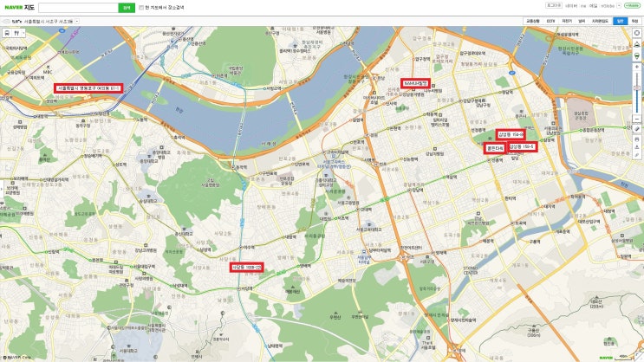
Task: Open the 메일 mail link
Action: coord(593,6)
